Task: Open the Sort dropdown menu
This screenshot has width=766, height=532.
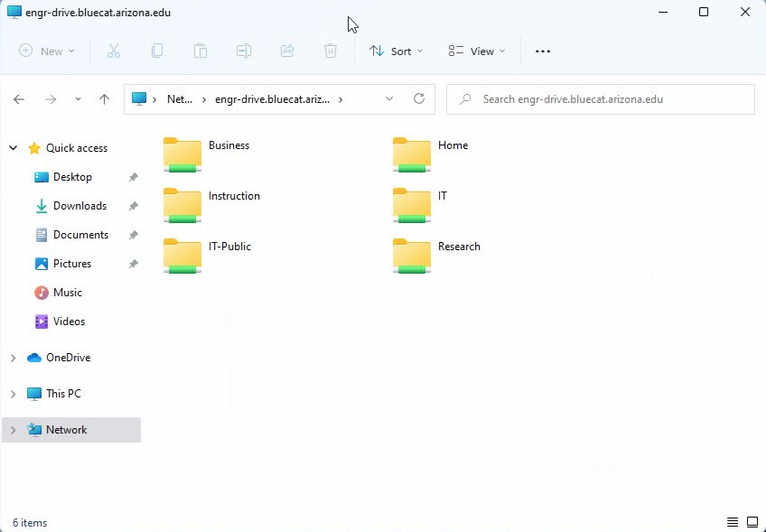Action: point(397,51)
